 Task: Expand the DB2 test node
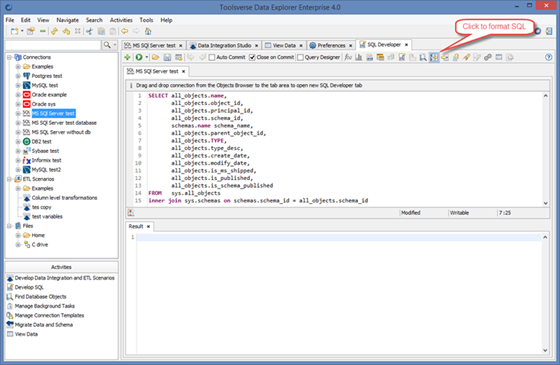[x=18, y=141]
